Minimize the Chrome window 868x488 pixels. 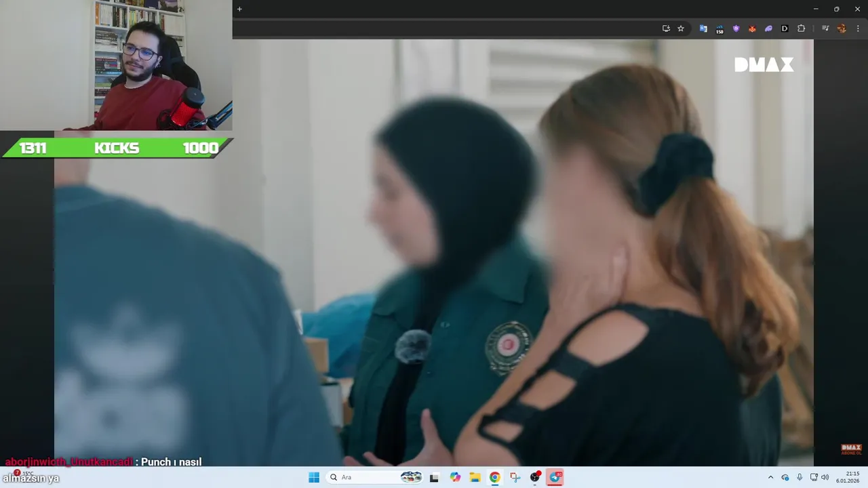pos(816,9)
